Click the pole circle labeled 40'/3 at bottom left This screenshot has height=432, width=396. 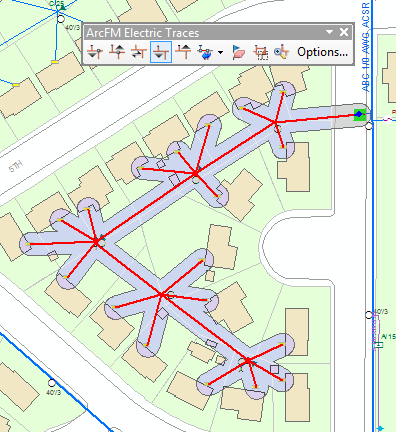(52, 383)
